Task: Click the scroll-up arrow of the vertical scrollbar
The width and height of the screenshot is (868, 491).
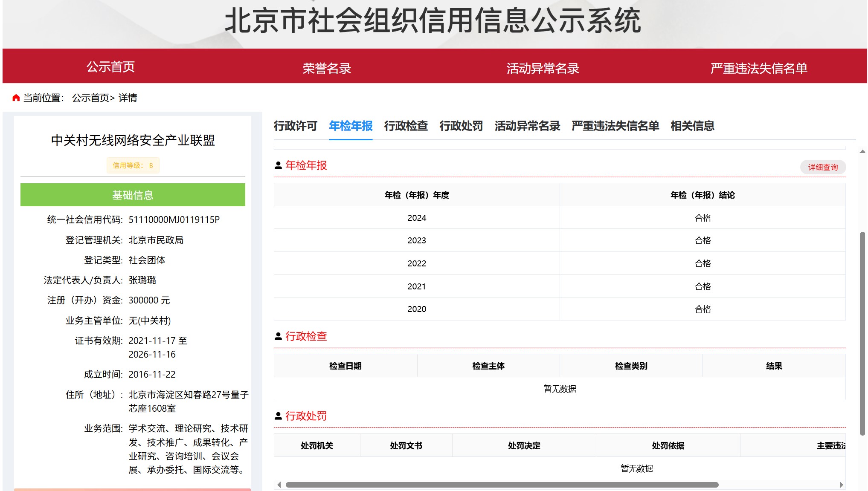Action: pyautogui.click(x=862, y=151)
